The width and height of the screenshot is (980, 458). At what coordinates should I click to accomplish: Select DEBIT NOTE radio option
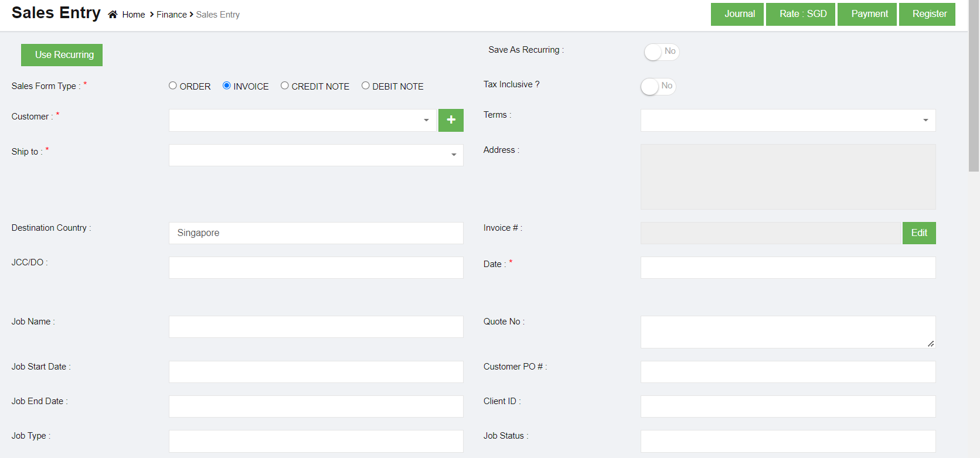tap(365, 86)
